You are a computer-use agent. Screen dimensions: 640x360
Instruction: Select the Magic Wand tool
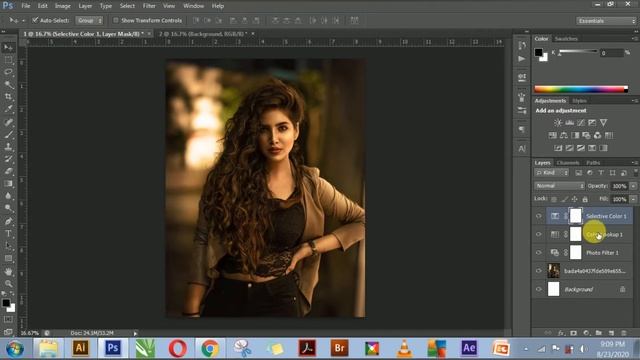point(8,84)
